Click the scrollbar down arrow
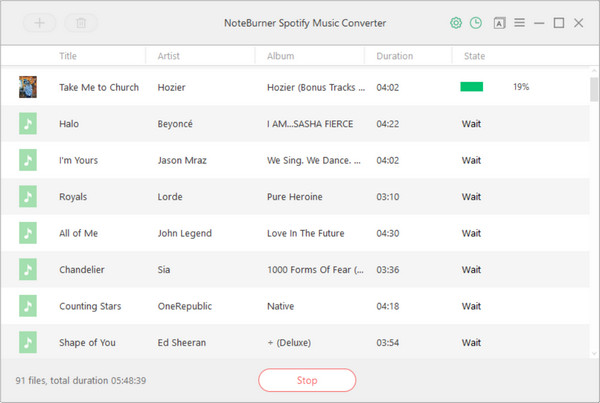 pyautogui.click(x=594, y=354)
